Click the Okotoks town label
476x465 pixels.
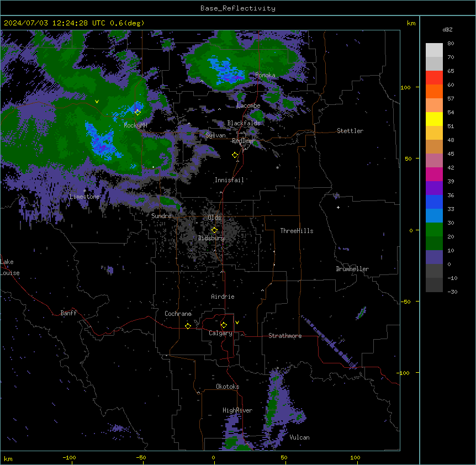(228, 387)
